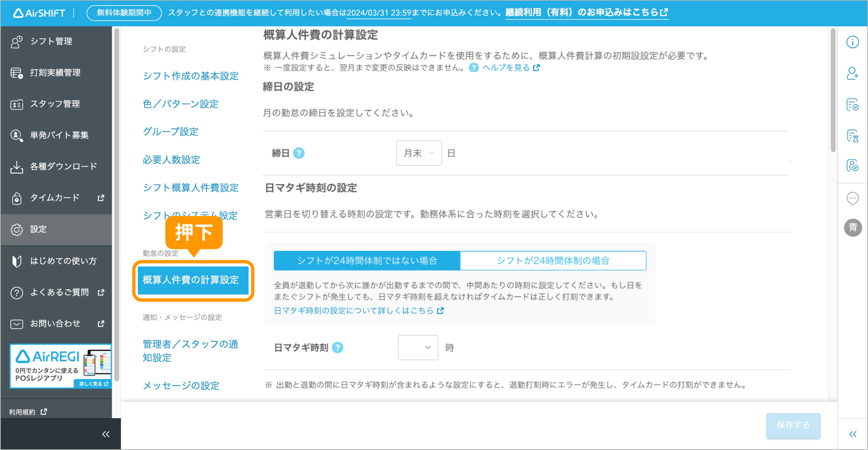Click ヘルプを見る link
This screenshot has height=450, width=868.
pyautogui.click(x=511, y=68)
